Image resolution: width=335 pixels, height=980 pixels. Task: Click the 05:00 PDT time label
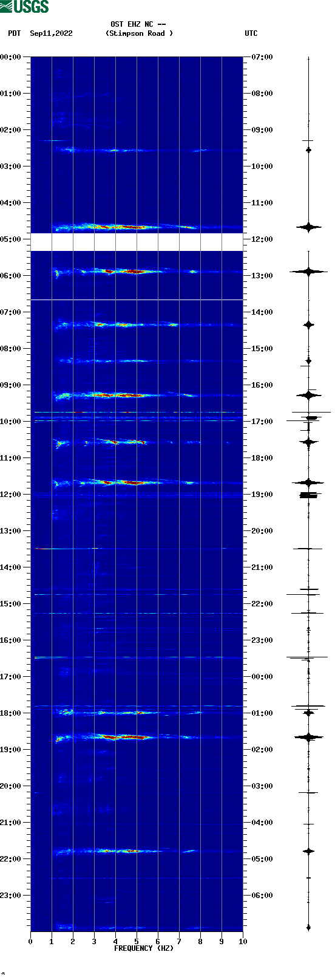11,239
